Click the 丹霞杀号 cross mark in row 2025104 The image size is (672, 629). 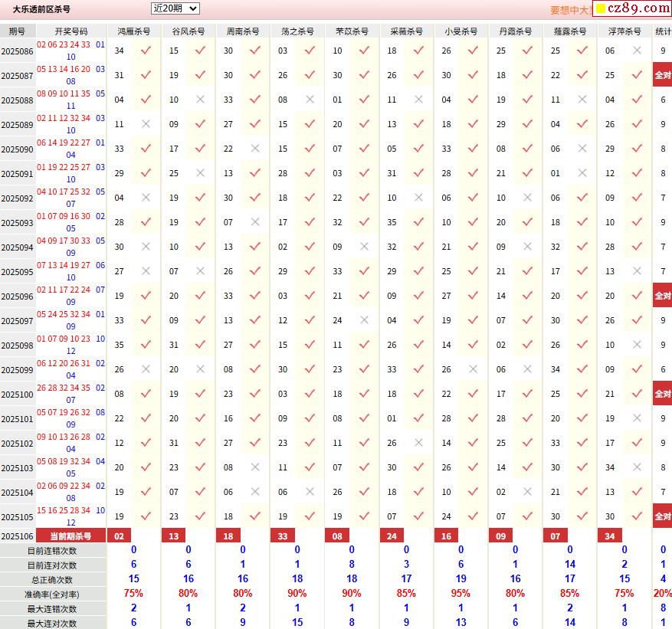coord(528,491)
